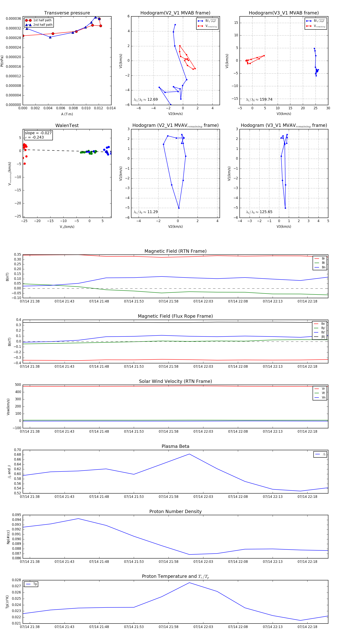Click 'Magnetic Field (RTN Frame)' title
Viewport: 351px width, 644px height.
click(x=175, y=251)
